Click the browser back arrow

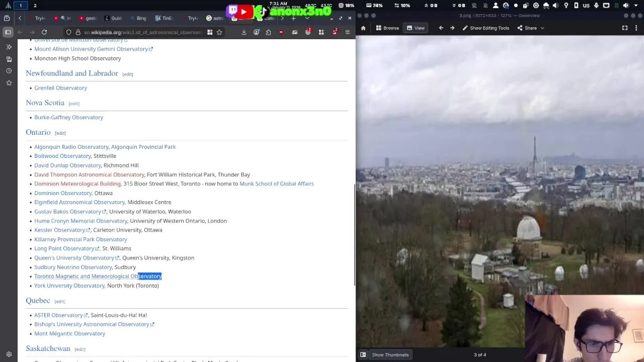20,32
